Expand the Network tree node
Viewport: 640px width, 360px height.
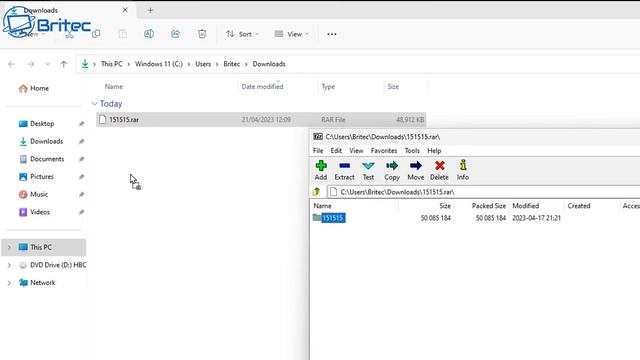[9, 282]
